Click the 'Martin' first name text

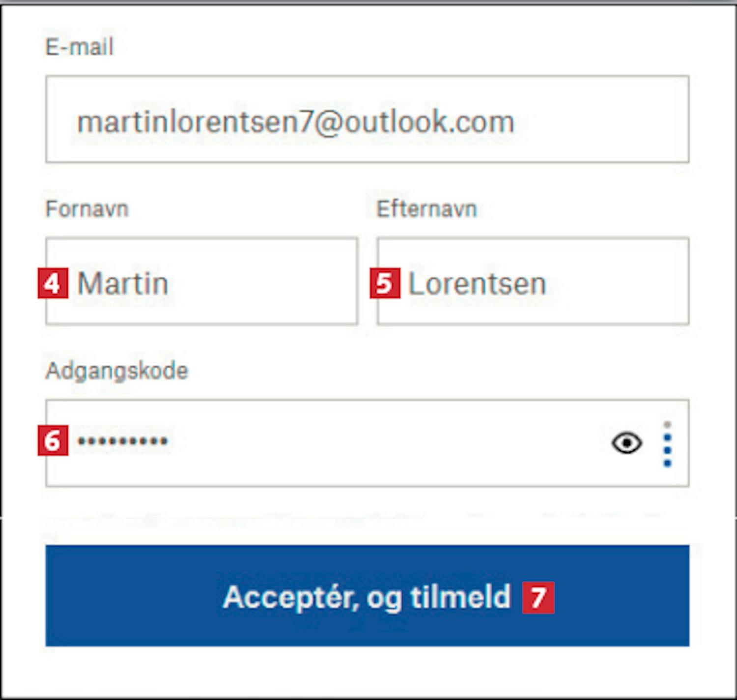123,284
